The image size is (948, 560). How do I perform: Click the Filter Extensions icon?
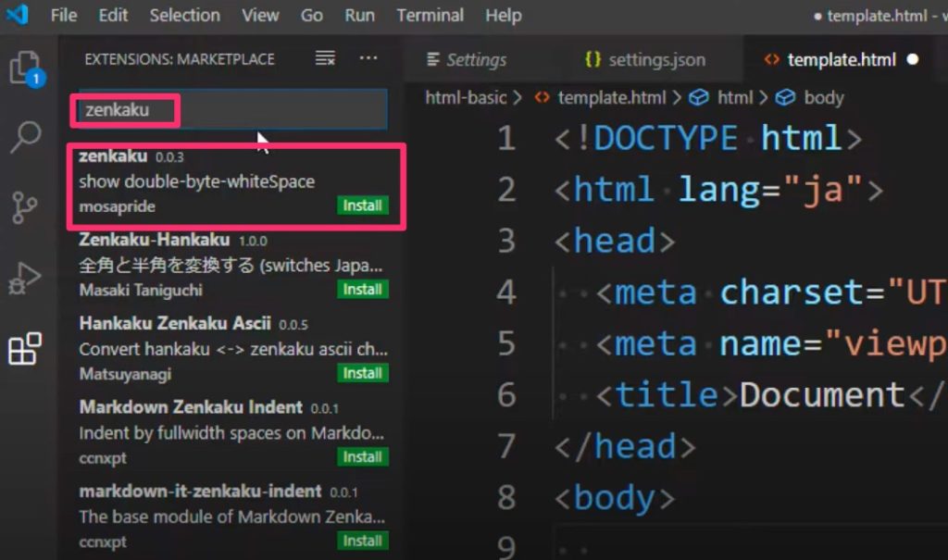click(x=324, y=57)
